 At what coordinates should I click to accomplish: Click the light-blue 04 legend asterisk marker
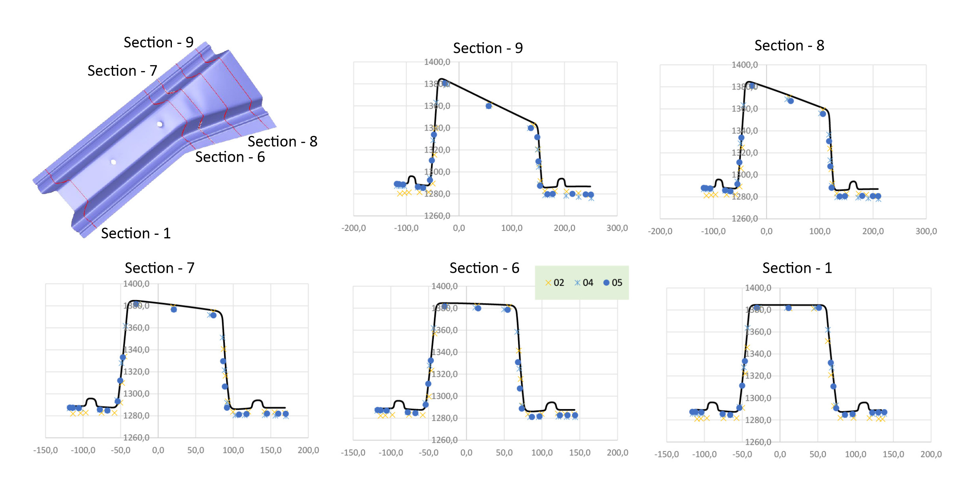[x=577, y=283]
